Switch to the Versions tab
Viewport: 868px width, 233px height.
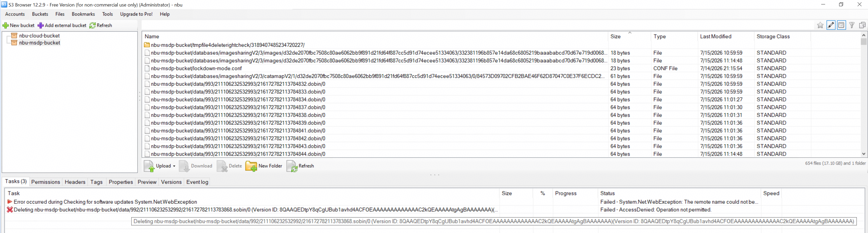(x=171, y=182)
